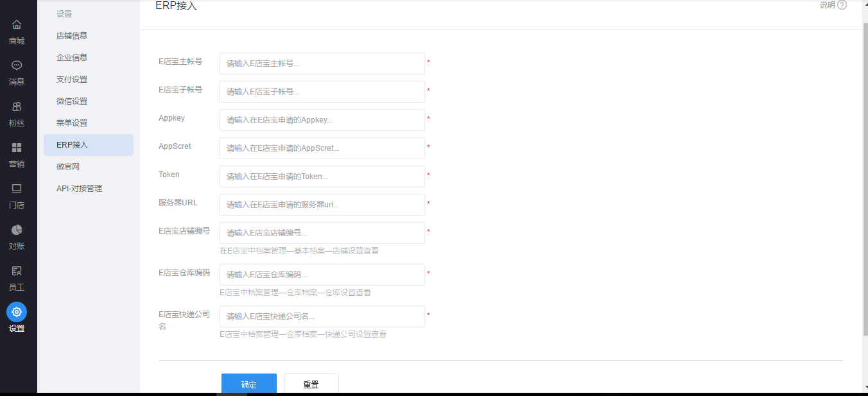
Task: Click the 设置 gear icon
Action: click(17, 312)
